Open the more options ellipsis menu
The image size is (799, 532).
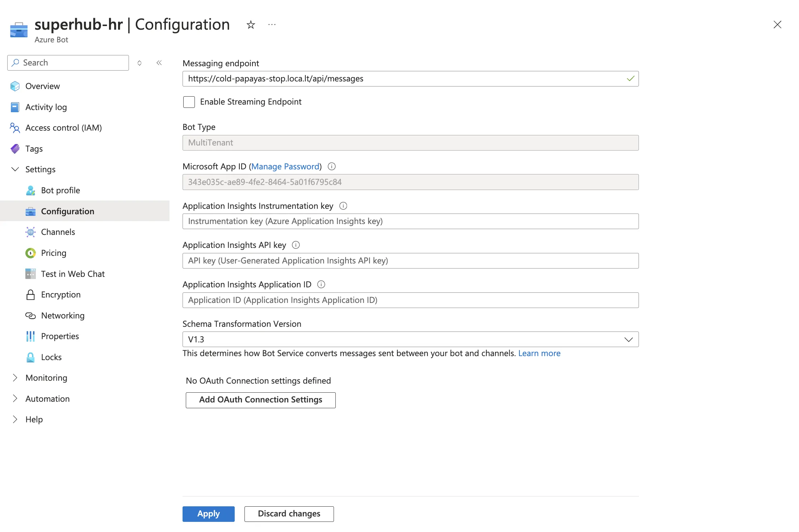click(272, 25)
